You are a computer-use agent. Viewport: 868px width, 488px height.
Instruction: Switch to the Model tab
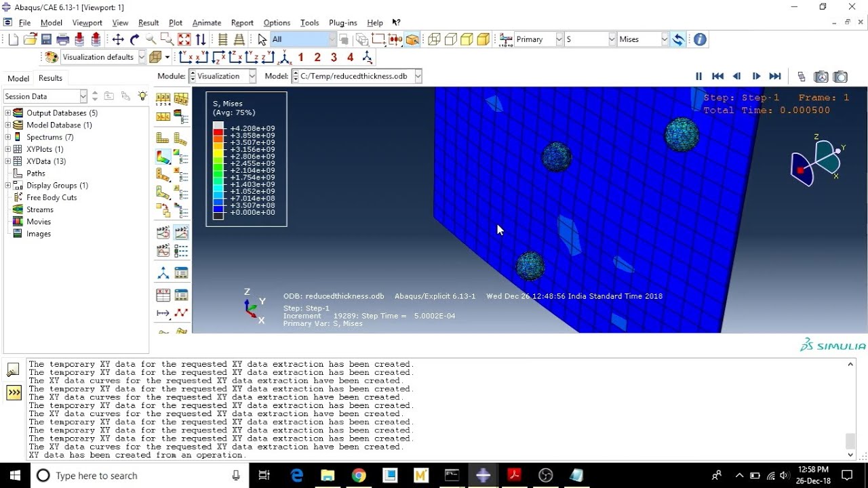coord(18,78)
